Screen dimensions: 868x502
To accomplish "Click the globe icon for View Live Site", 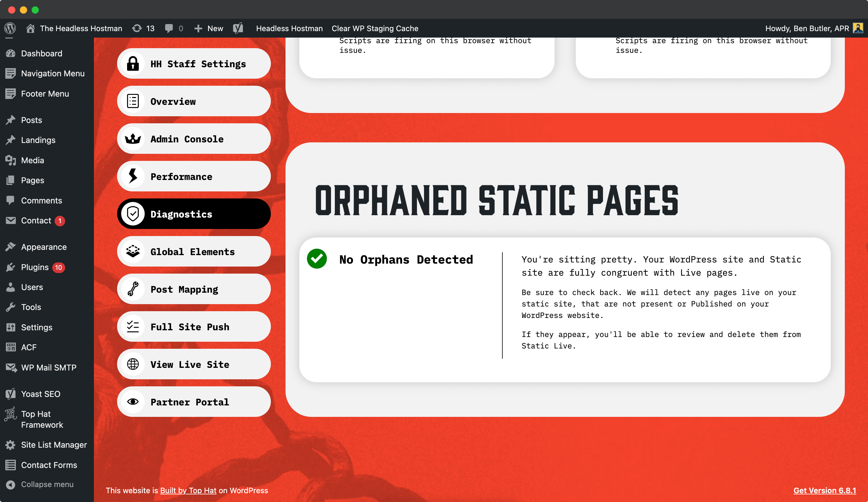I will click(133, 364).
